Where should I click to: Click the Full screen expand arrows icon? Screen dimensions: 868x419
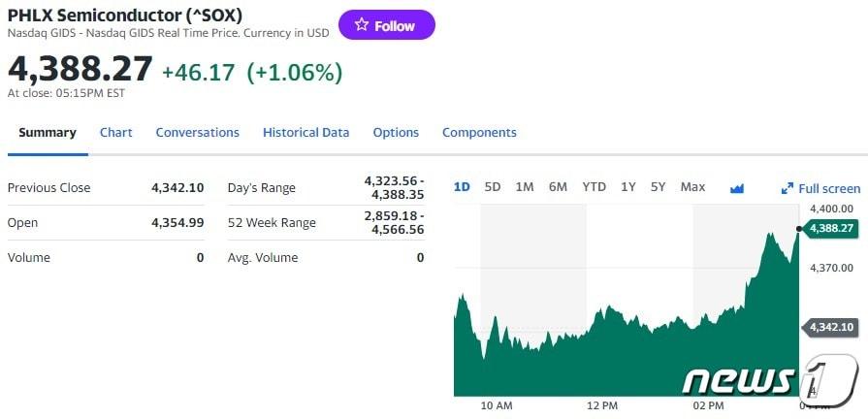click(788, 188)
